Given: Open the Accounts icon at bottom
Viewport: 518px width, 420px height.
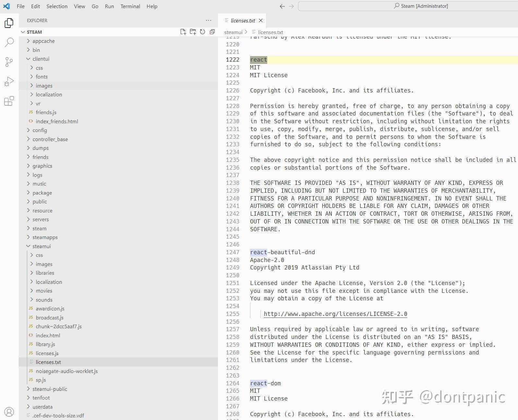Looking at the screenshot, I should click(9, 412).
